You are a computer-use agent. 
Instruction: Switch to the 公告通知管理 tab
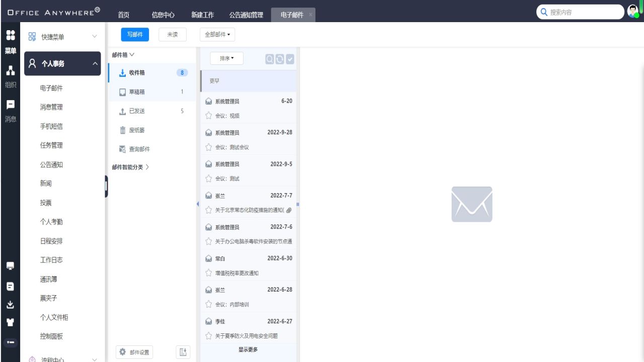pos(245,15)
